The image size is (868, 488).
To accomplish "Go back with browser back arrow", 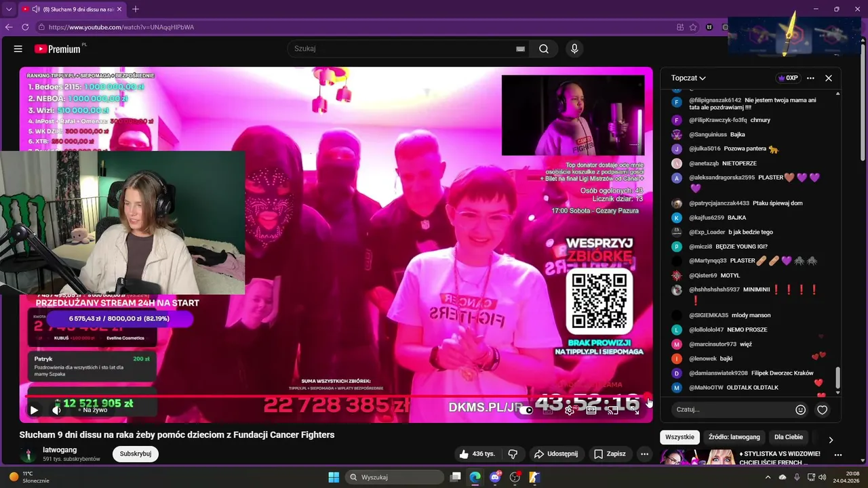I will [9, 27].
